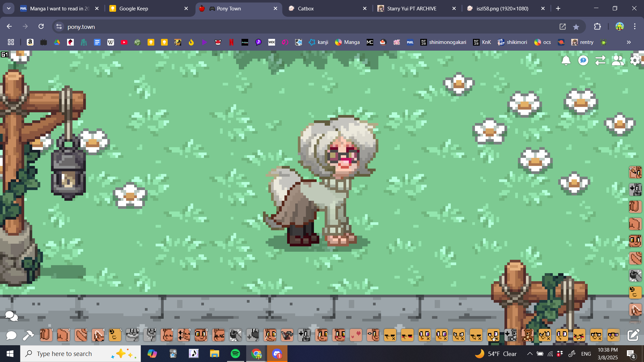Switch to the Catbox tab
The width and height of the screenshot is (644, 362).
tap(305, 8)
